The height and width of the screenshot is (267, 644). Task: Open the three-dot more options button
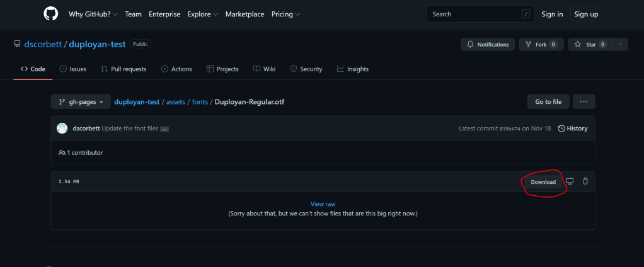584,101
